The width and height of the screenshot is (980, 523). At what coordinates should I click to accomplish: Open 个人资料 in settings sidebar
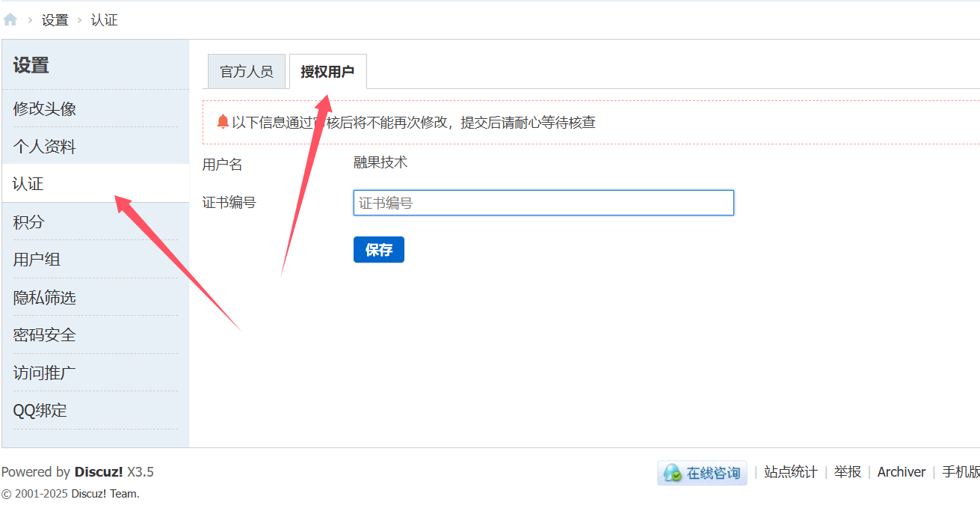pyautogui.click(x=45, y=147)
